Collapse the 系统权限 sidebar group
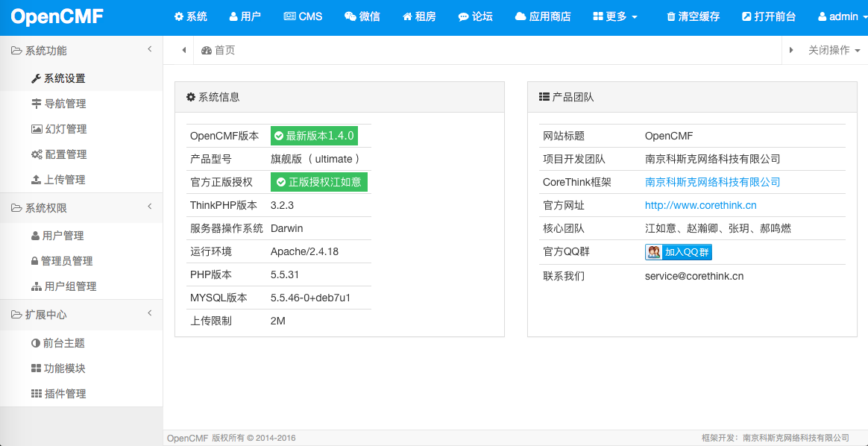 pos(149,207)
